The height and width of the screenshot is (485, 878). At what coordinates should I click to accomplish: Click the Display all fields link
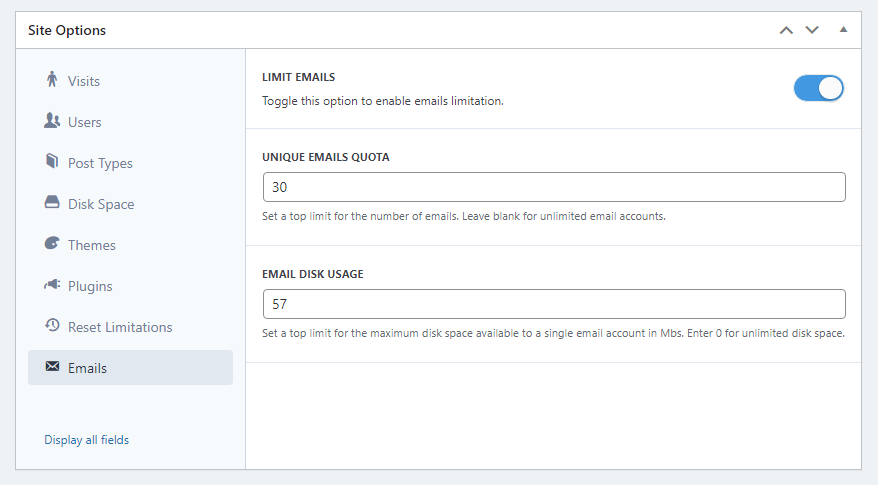pos(86,440)
